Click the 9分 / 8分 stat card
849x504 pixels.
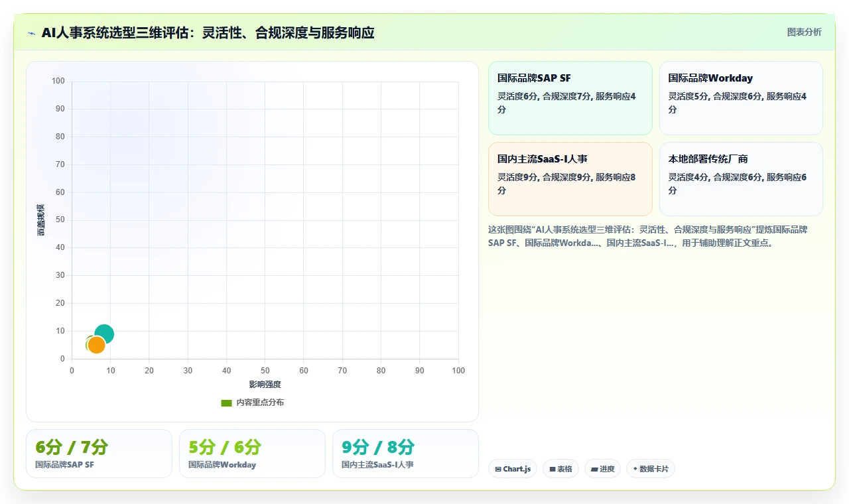(x=405, y=454)
